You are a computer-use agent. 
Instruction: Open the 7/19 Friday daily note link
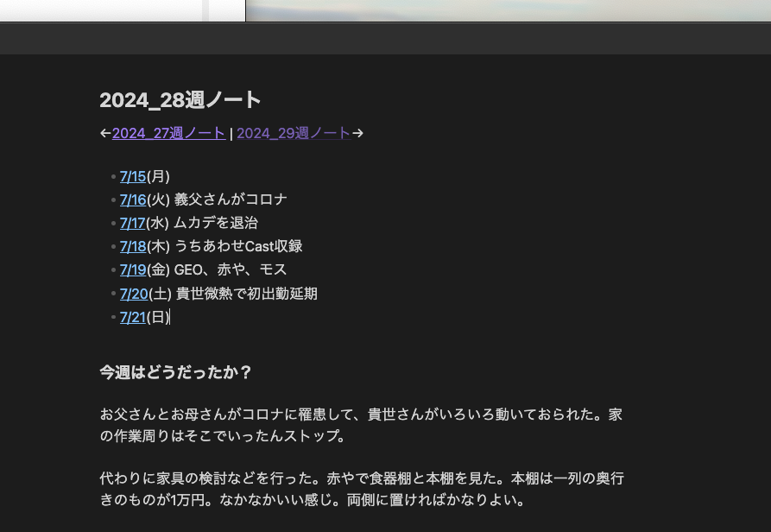pyautogui.click(x=132, y=269)
